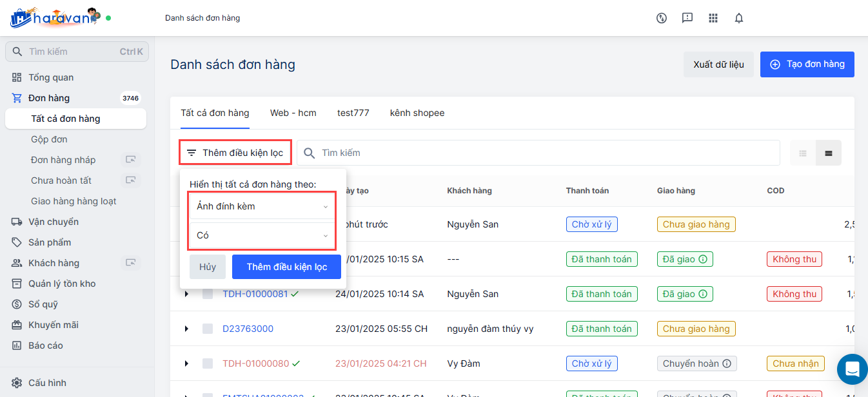Open the Ảnh đính kèm filter dropdown

[262, 206]
